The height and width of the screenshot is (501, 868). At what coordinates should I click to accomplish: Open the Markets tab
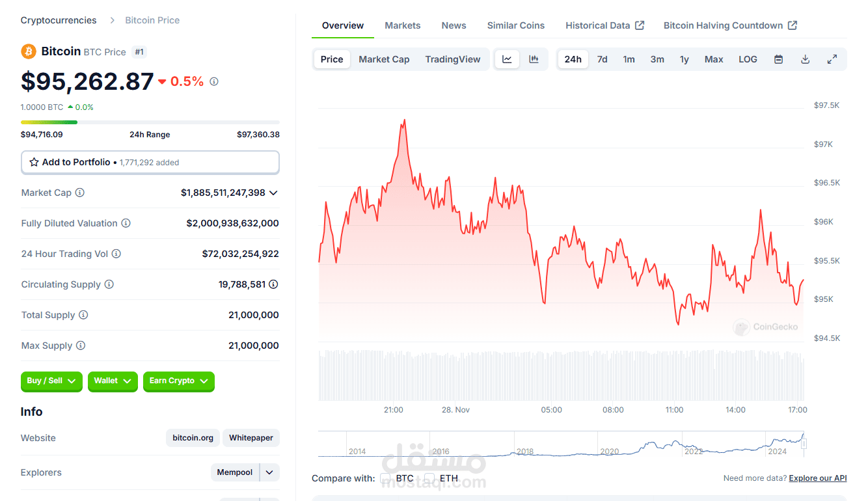(403, 25)
